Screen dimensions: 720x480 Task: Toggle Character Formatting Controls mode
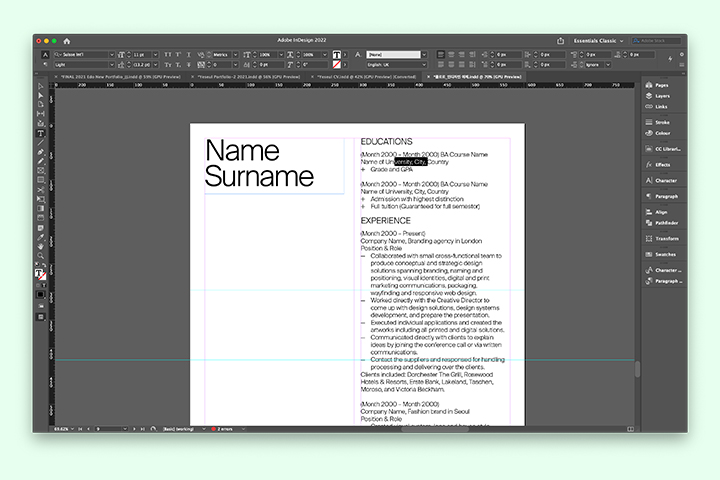45,55
